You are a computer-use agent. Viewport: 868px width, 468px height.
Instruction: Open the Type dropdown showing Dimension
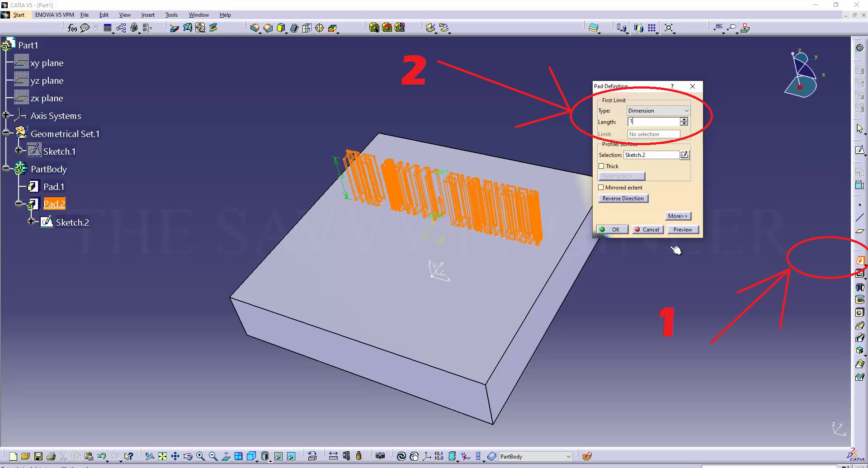(658, 111)
